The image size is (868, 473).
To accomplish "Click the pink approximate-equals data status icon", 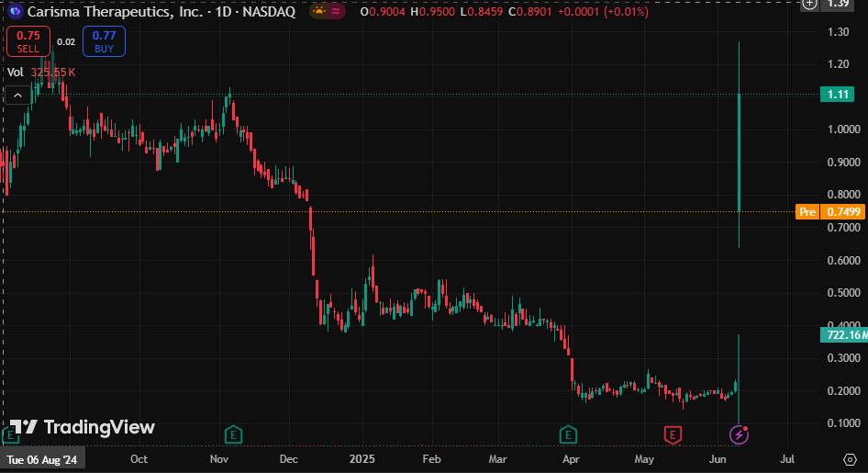I will click(336, 11).
